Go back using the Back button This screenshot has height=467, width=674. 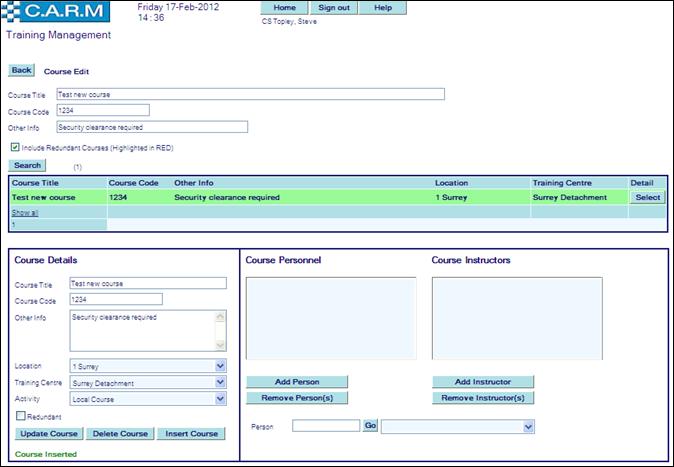[21, 71]
